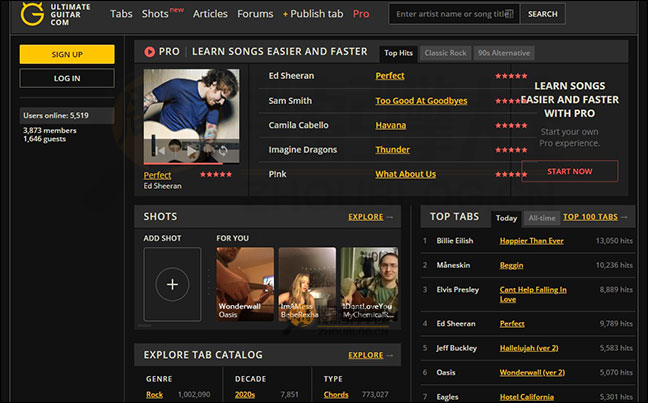Open Rock genre link
The width and height of the screenshot is (648, 403).
[x=154, y=395]
